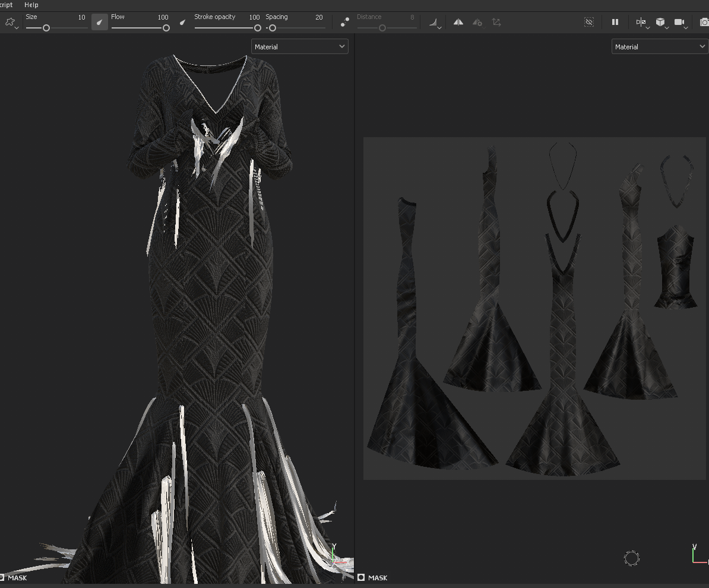The width and height of the screenshot is (709, 588).
Task: Open the 3D/2D viewport split mode menu
Action: pos(641,23)
